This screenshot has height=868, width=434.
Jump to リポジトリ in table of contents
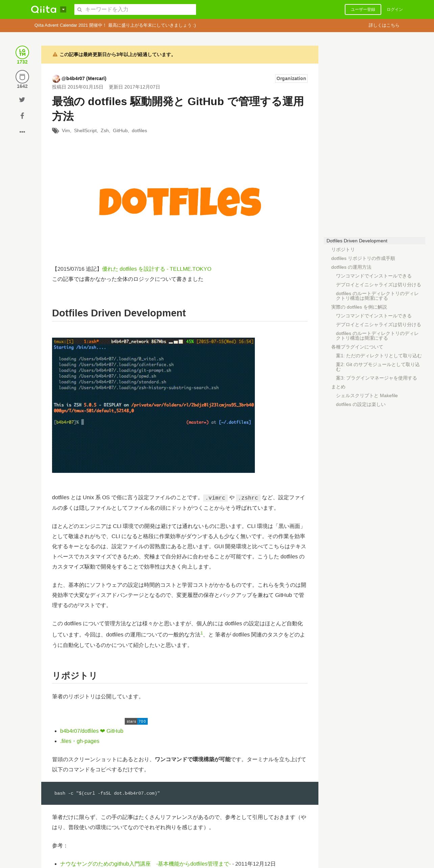pos(343,249)
